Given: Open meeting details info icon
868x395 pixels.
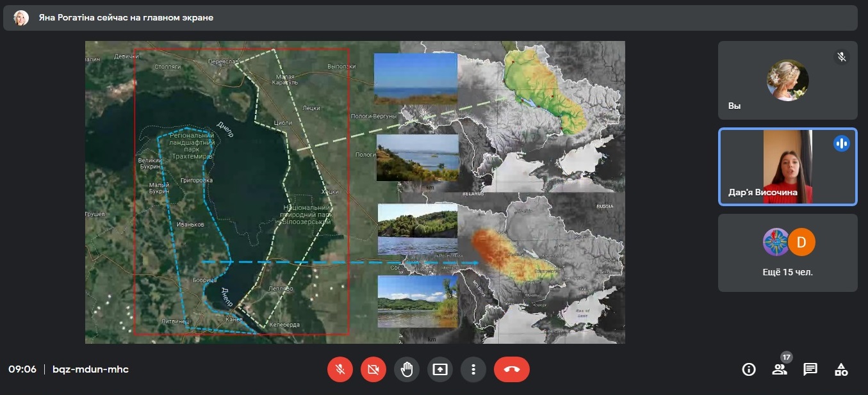Looking at the screenshot, I should point(748,369).
